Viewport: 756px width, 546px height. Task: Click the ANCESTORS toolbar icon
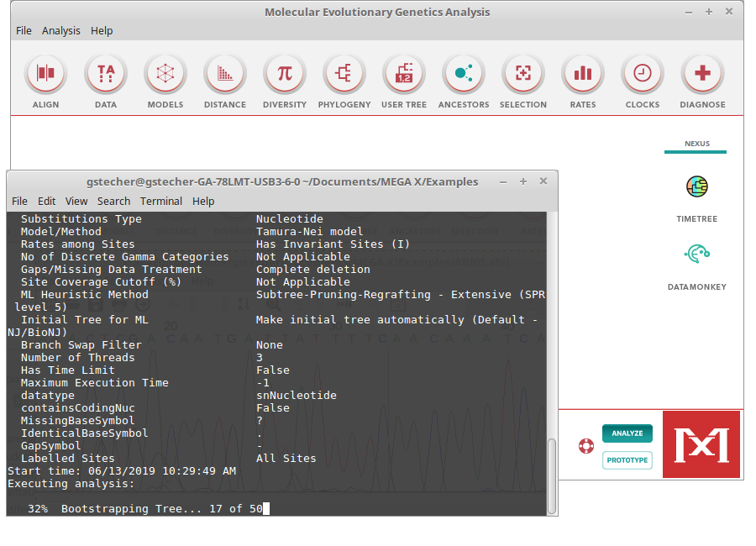point(464,74)
